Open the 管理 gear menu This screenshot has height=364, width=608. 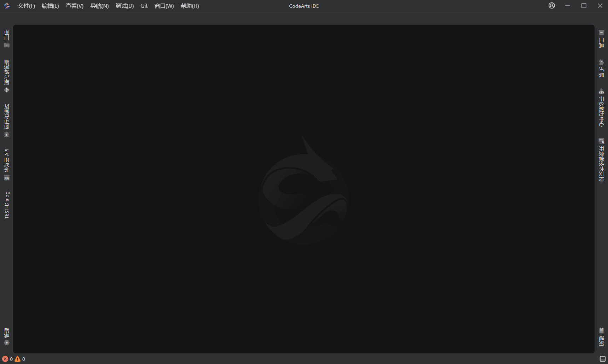pyautogui.click(x=7, y=337)
